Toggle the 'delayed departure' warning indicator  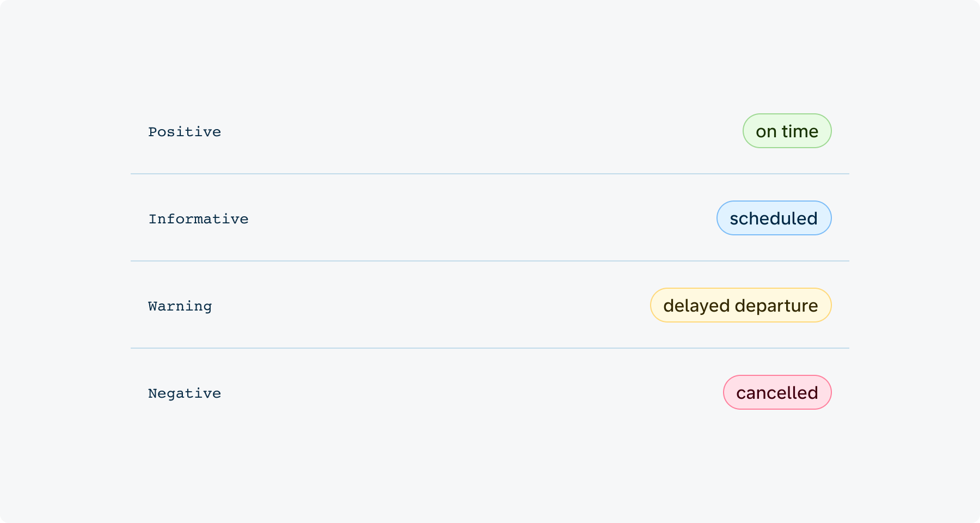point(740,305)
